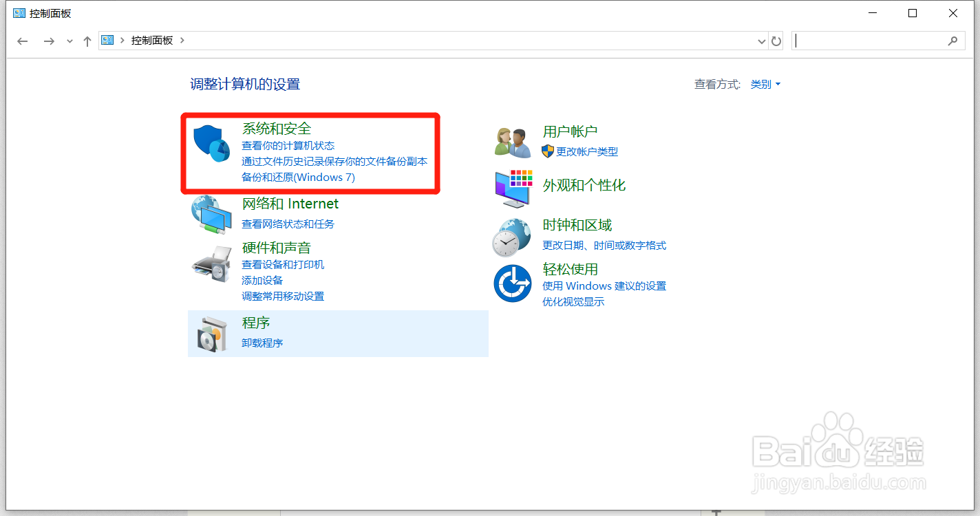Close the Control Panel window
This screenshot has height=516, width=980.
(x=953, y=13)
